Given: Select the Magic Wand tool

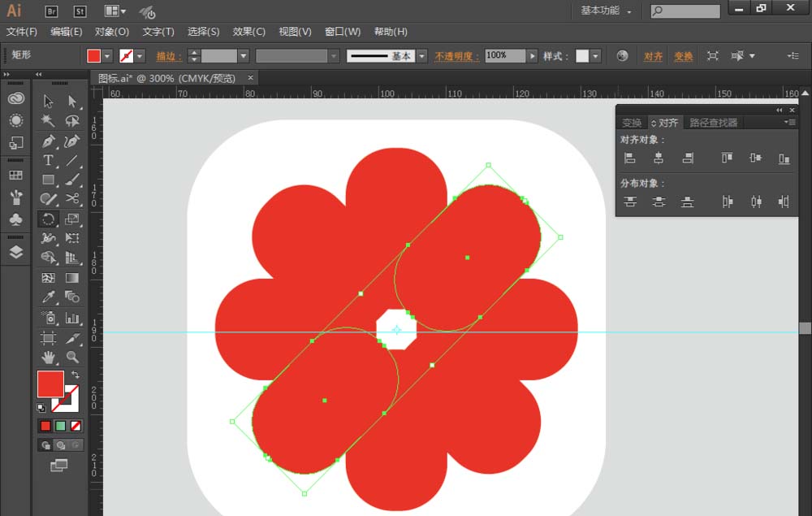Looking at the screenshot, I should 48,121.
